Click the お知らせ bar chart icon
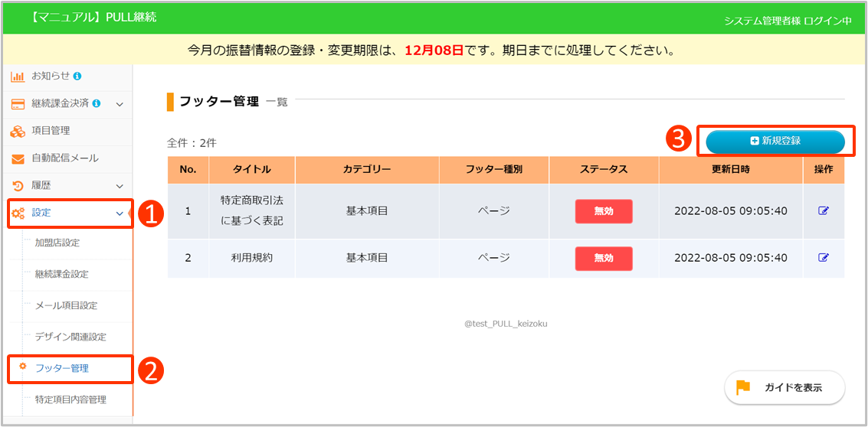 coord(18,77)
